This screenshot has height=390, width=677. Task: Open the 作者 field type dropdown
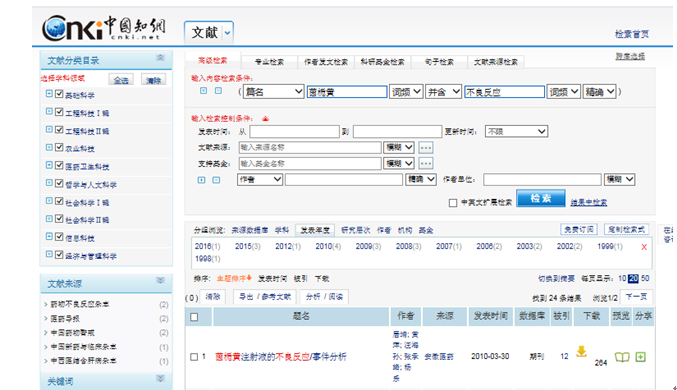(260, 179)
